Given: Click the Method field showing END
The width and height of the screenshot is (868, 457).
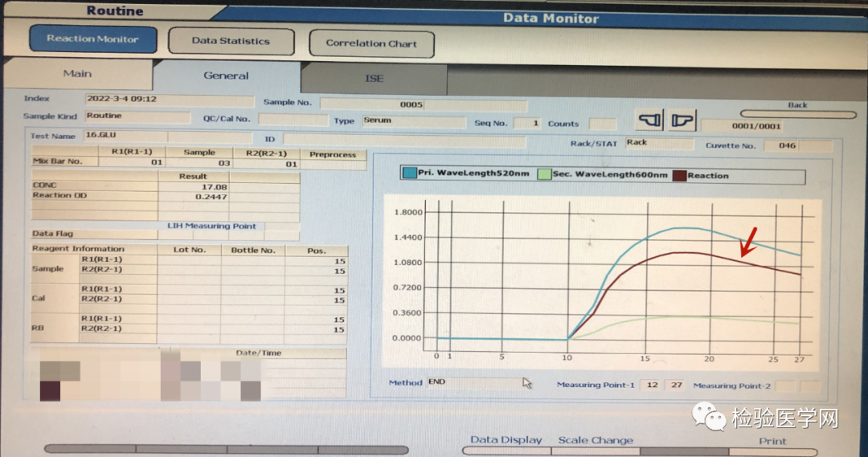Looking at the screenshot, I should 474,382.
